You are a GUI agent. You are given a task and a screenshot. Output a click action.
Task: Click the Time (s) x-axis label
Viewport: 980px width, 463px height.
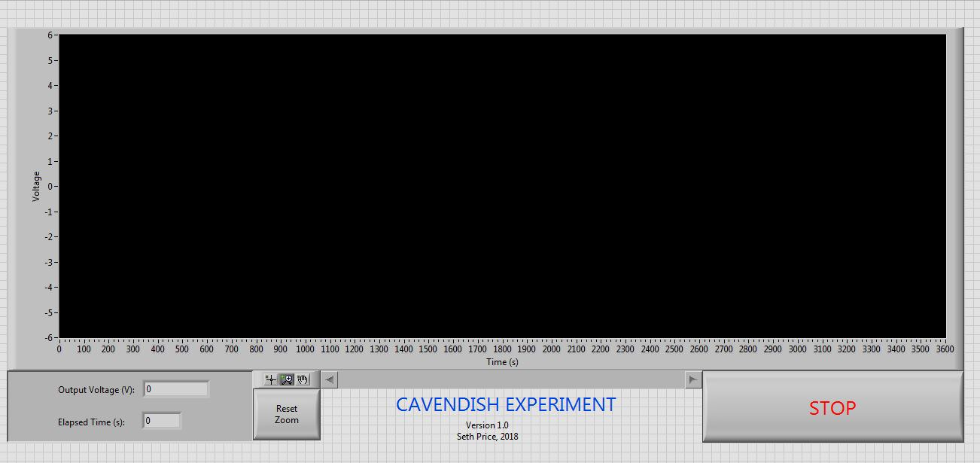502,362
